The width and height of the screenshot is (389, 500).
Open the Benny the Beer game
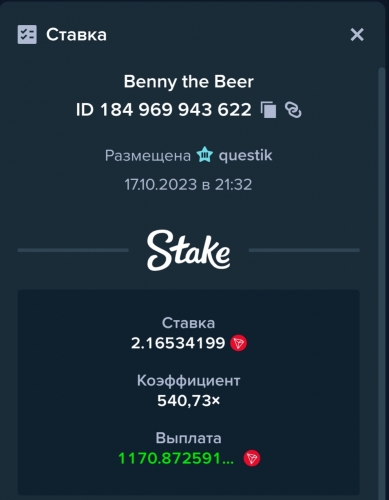[x=189, y=82]
